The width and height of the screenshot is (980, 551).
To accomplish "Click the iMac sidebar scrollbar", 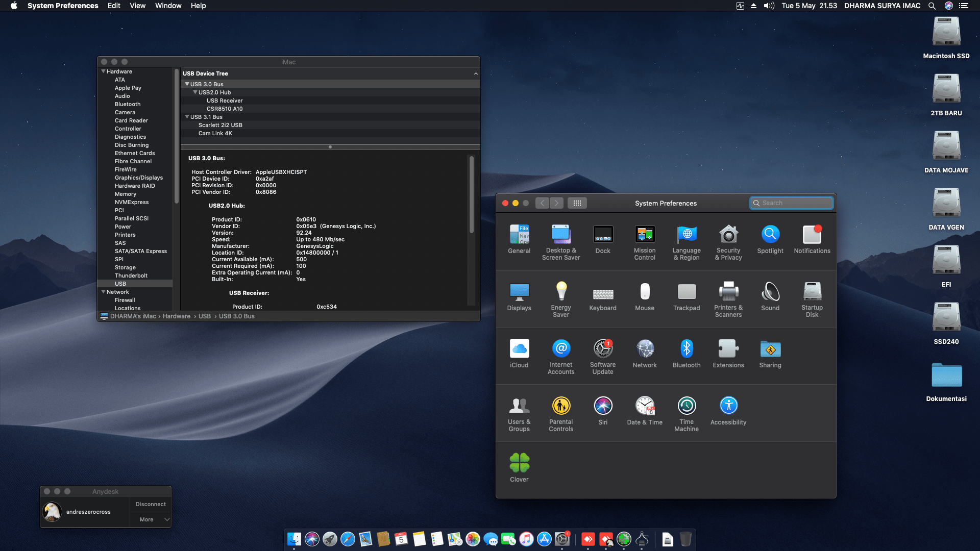I will 177,136.
